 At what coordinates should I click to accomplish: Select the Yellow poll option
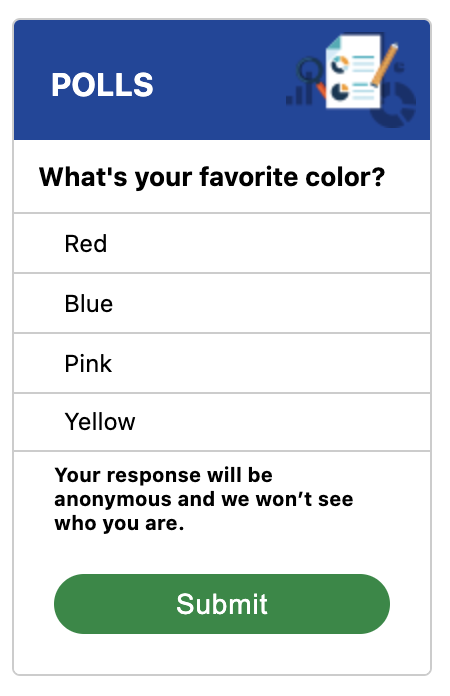(222, 422)
